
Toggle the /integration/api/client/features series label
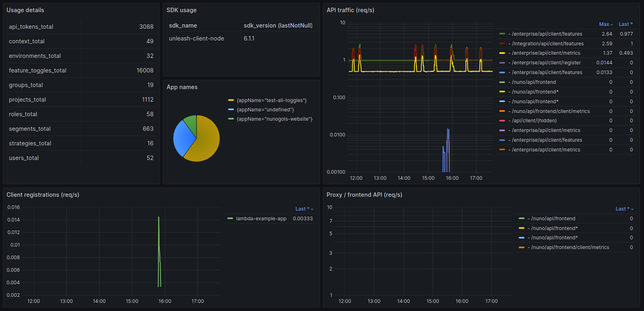(x=548, y=44)
